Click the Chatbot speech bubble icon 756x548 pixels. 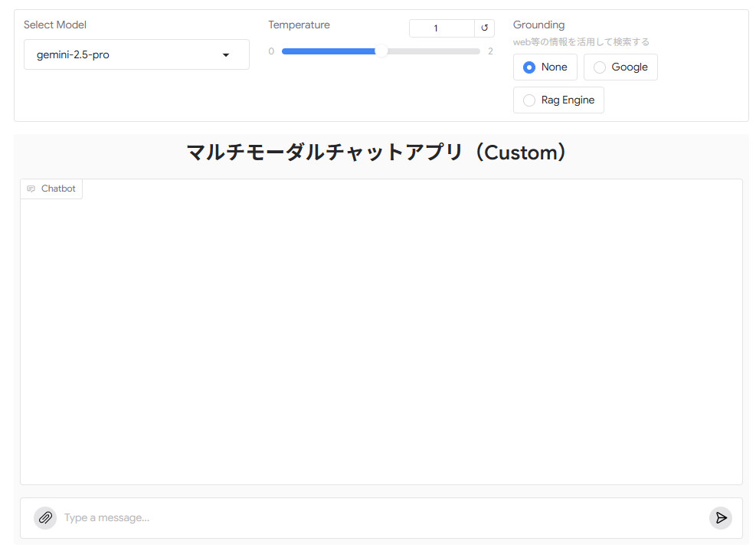click(31, 189)
